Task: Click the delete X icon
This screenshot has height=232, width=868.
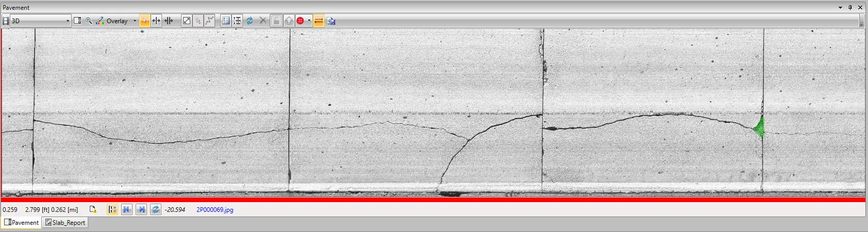Action: (x=263, y=21)
